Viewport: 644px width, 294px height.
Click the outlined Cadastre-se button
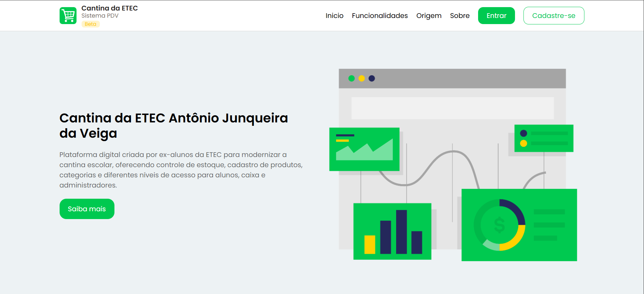554,16
